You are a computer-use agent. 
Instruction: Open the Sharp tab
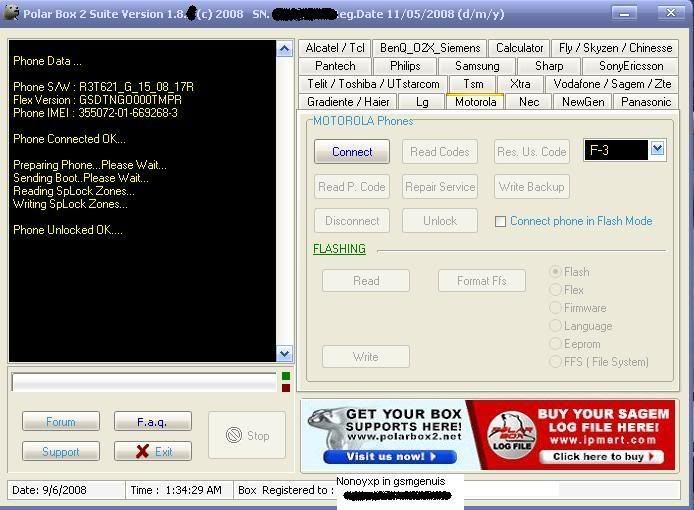[549, 66]
